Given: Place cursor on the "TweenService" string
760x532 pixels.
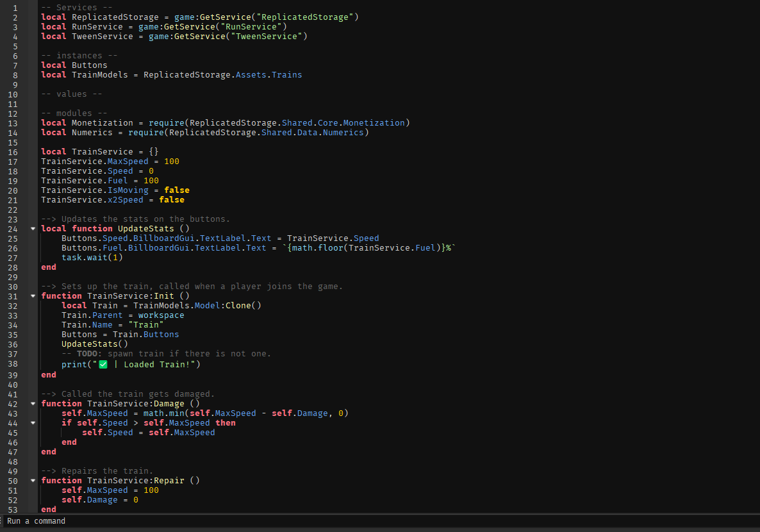Looking at the screenshot, I should (276, 37).
